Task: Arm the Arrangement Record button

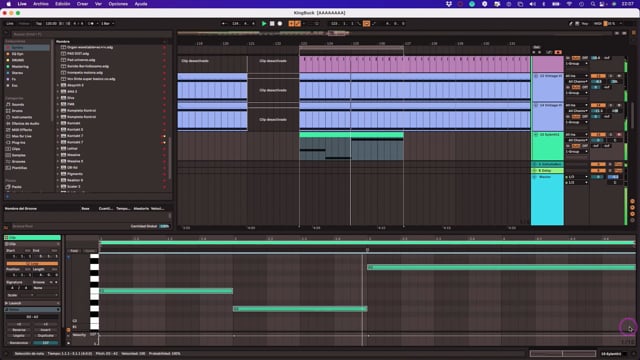Action: point(280,24)
